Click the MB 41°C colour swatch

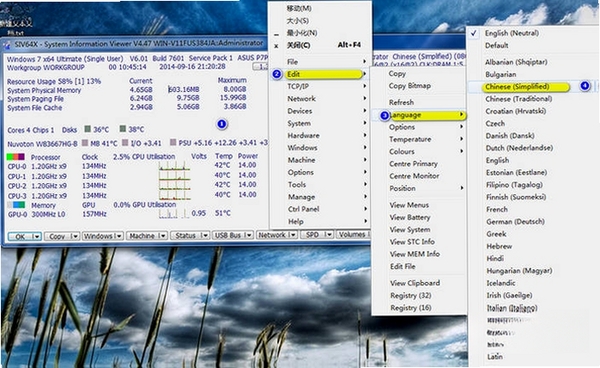pos(85,143)
